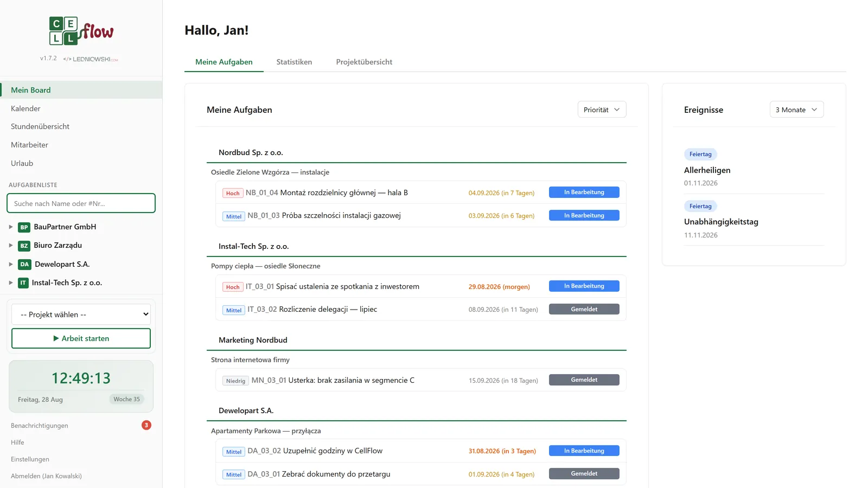The image size is (868, 488).
Task: Open task DA_03_01 Zebrać dokumenty do przetargu
Action: click(x=319, y=474)
